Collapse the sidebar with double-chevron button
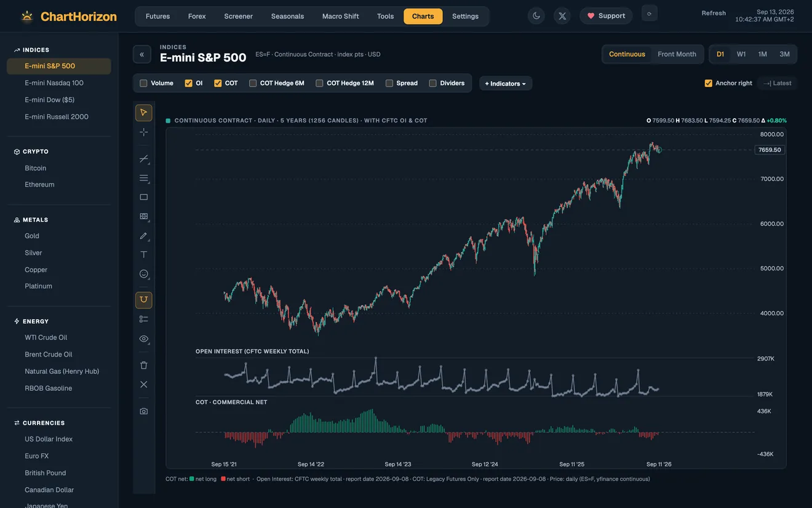The height and width of the screenshot is (508, 812). tap(141, 54)
